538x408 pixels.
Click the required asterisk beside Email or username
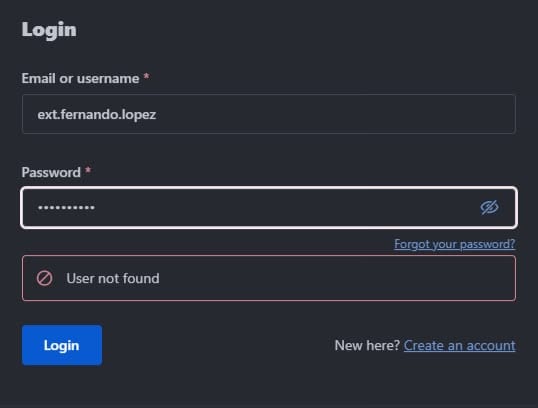point(146,76)
